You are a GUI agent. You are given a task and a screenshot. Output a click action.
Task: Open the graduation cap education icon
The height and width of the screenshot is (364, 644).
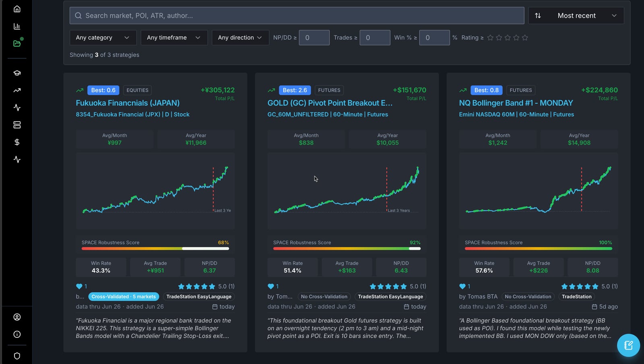point(17,73)
